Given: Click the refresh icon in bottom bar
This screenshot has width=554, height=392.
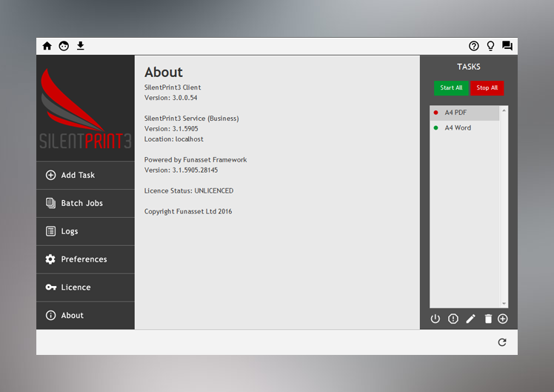Looking at the screenshot, I should [502, 342].
